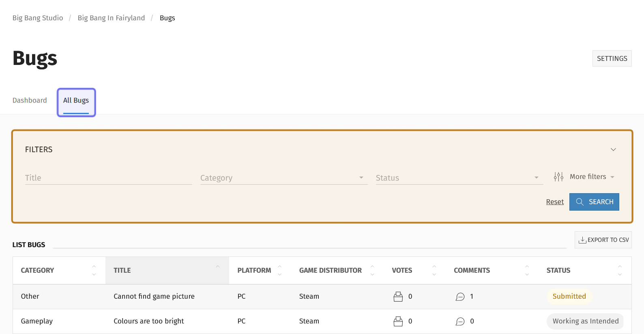Open the Colours are too bright bug
The height and width of the screenshot is (334, 644).
click(x=149, y=321)
